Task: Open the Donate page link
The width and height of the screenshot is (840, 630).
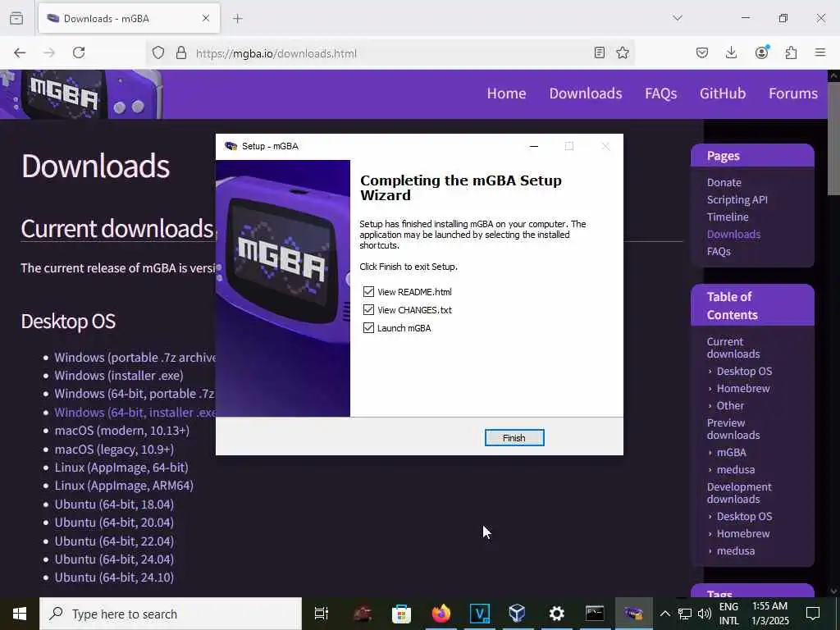Action: coord(724,183)
